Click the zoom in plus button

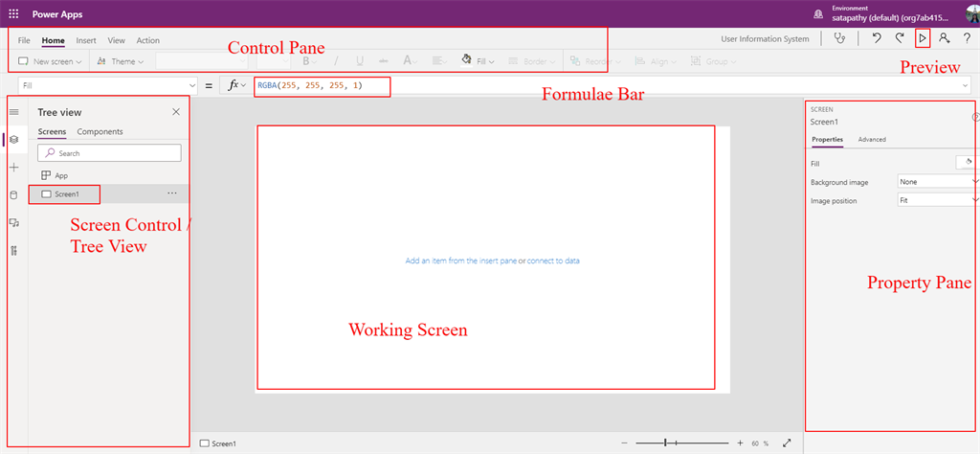740,443
